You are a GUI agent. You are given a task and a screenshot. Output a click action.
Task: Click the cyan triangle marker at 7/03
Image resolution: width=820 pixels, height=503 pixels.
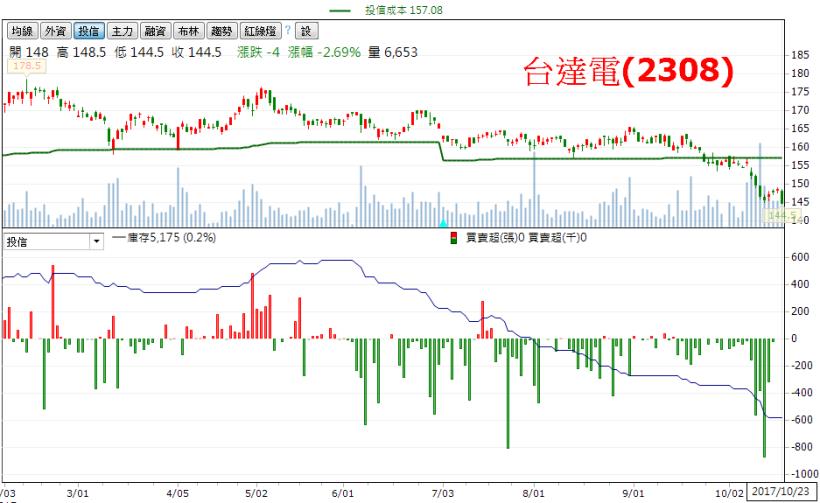click(443, 223)
